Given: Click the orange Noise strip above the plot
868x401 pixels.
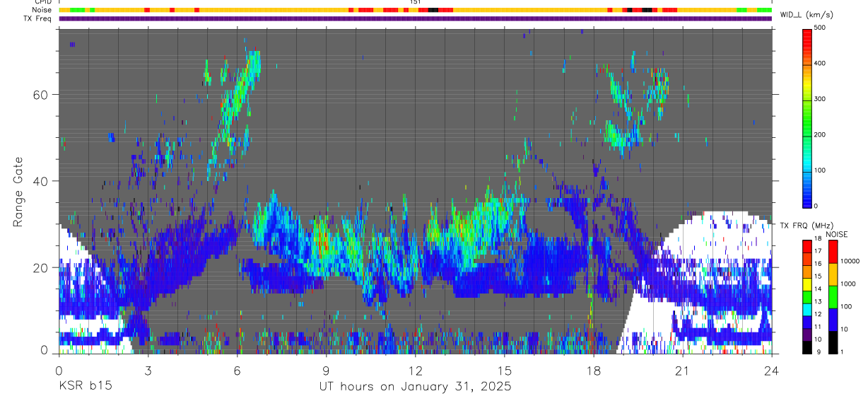Looking at the screenshot, I should point(416,10).
